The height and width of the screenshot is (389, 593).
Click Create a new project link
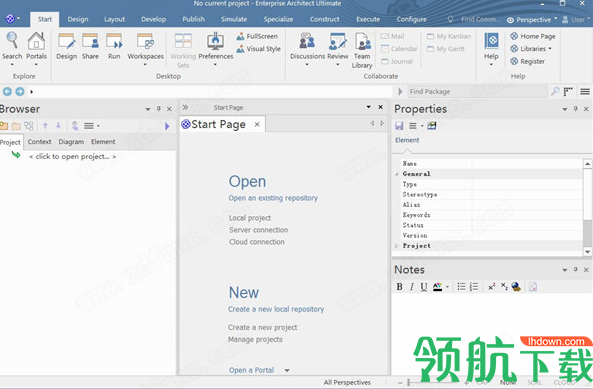(262, 327)
